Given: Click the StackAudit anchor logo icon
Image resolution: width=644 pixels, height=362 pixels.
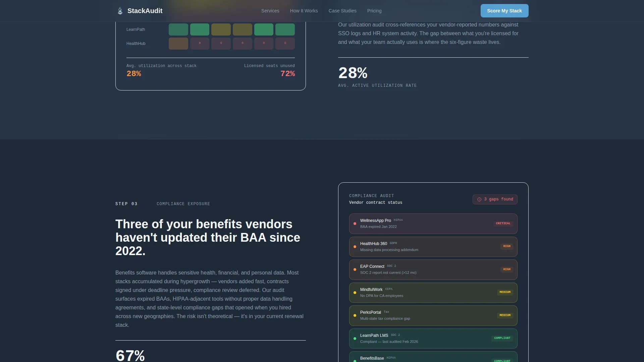Looking at the screenshot, I should pyautogui.click(x=120, y=10).
